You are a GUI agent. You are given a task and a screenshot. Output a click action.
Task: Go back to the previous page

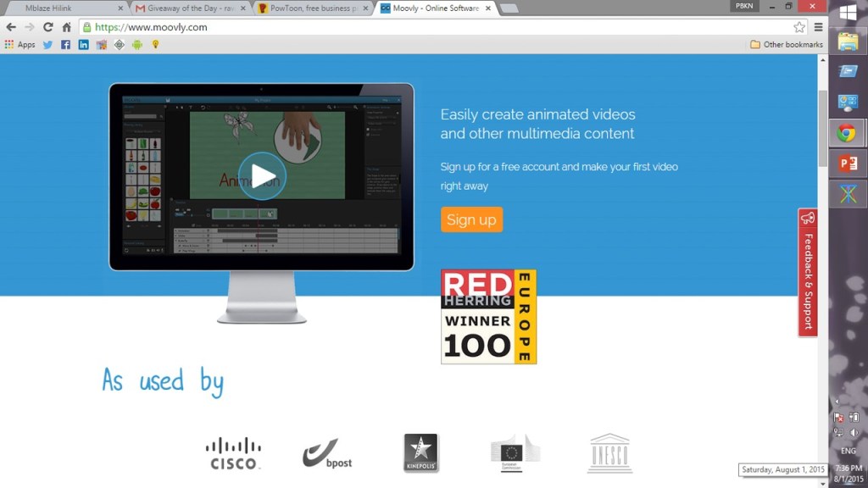coord(11,27)
